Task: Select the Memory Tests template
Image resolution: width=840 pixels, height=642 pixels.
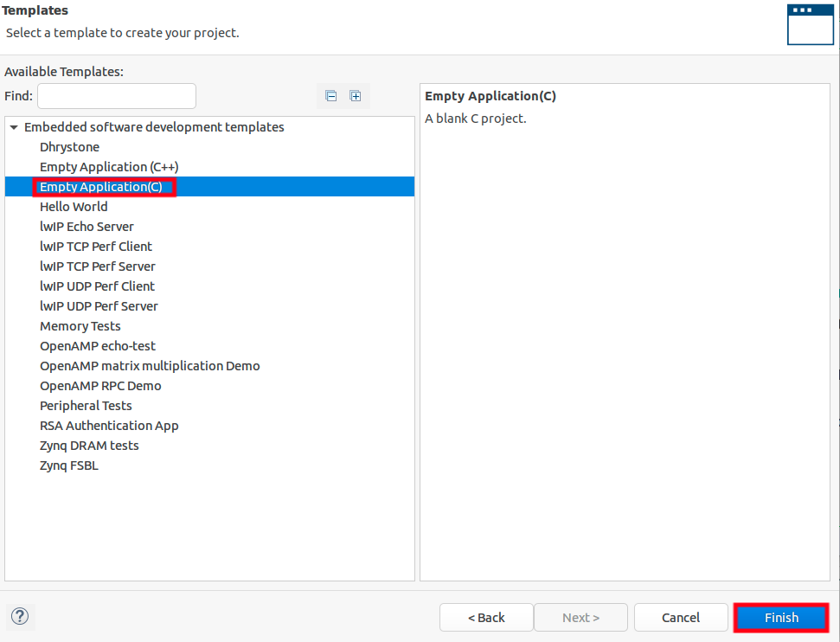Action: point(80,326)
